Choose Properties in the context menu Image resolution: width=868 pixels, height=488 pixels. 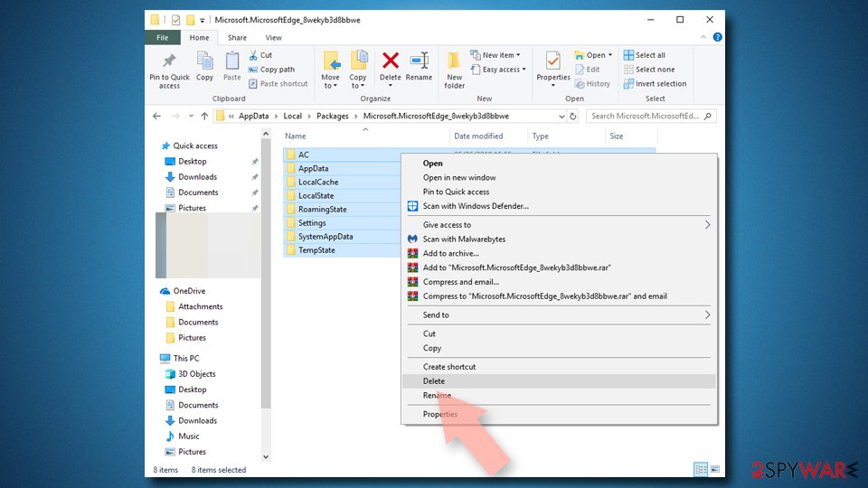point(559,415)
